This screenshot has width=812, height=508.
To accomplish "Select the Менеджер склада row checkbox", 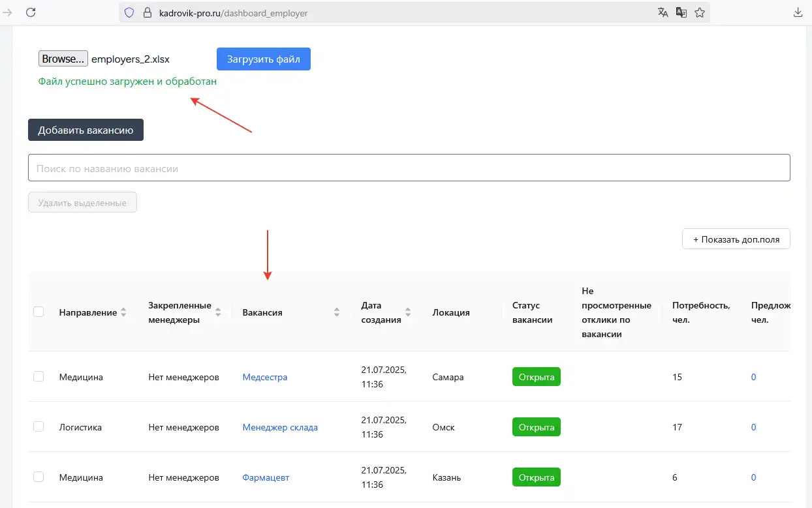I will (x=39, y=426).
